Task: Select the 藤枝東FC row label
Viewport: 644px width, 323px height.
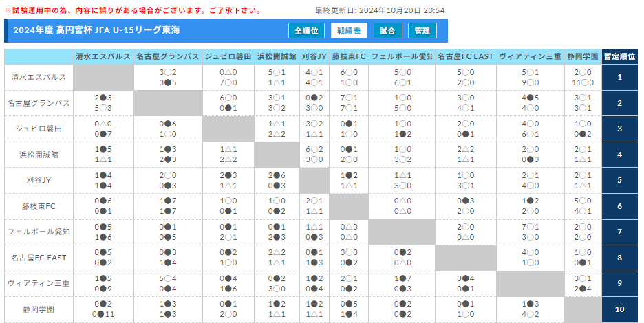Action: pyautogui.click(x=39, y=206)
